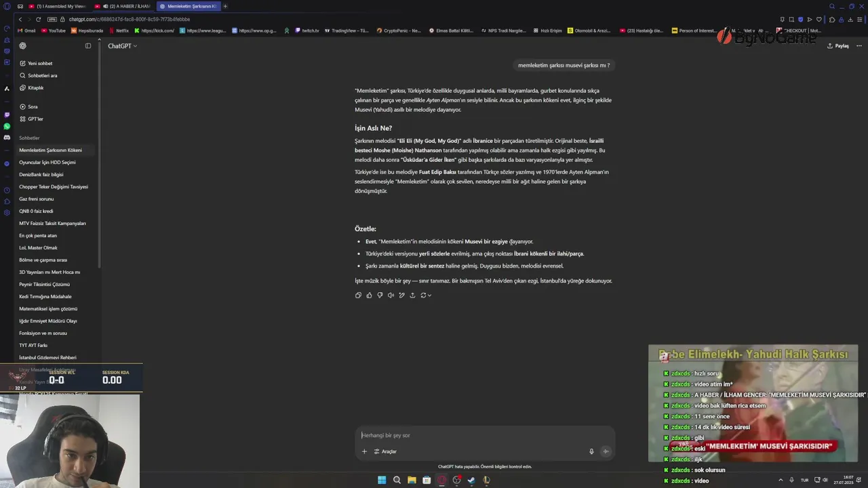Toggle the VPN badge in address bar

[52, 19]
